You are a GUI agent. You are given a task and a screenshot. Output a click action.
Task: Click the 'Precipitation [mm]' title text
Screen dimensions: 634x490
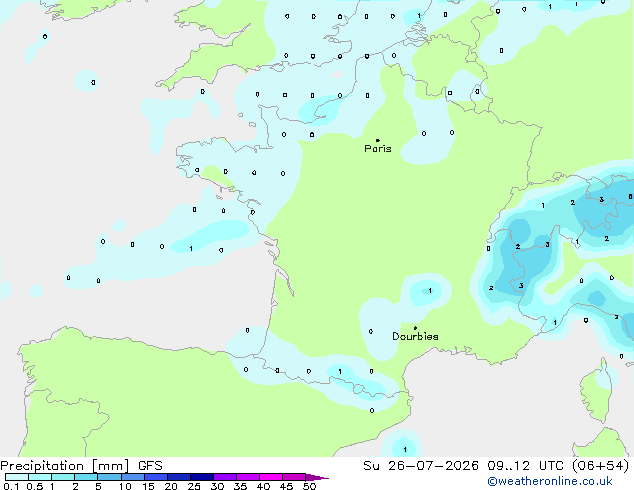click(x=65, y=466)
